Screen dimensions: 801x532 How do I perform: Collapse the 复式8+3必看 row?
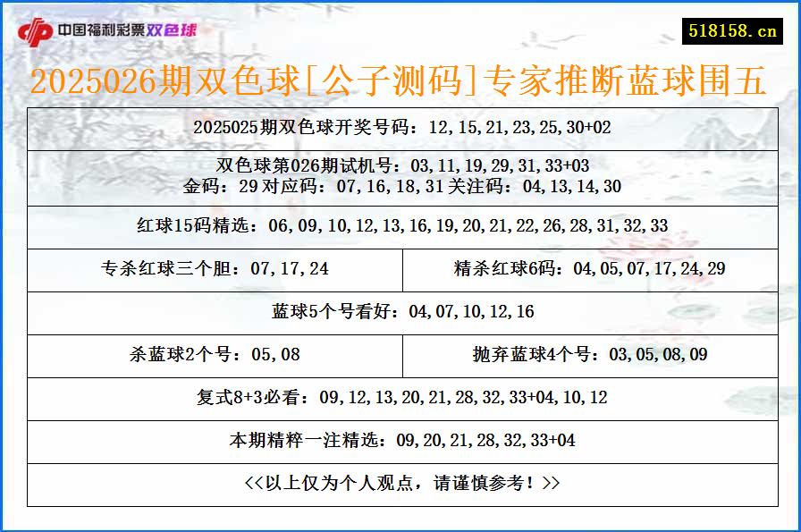[x=400, y=396]
